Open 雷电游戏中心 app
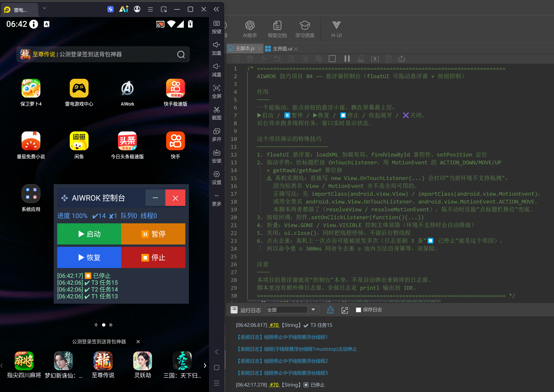 coord(79,93)
